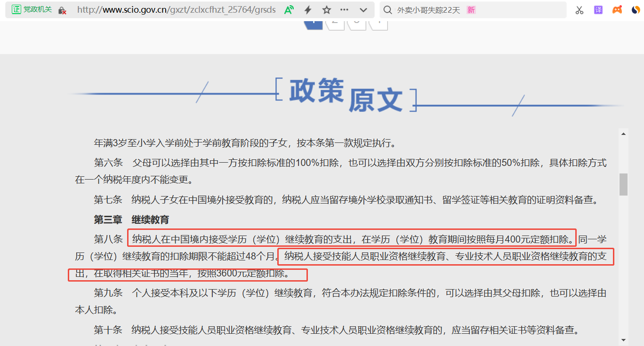Open the game center with red notification badge
This screenshot has width=644, height=346.
click(617, 9)
